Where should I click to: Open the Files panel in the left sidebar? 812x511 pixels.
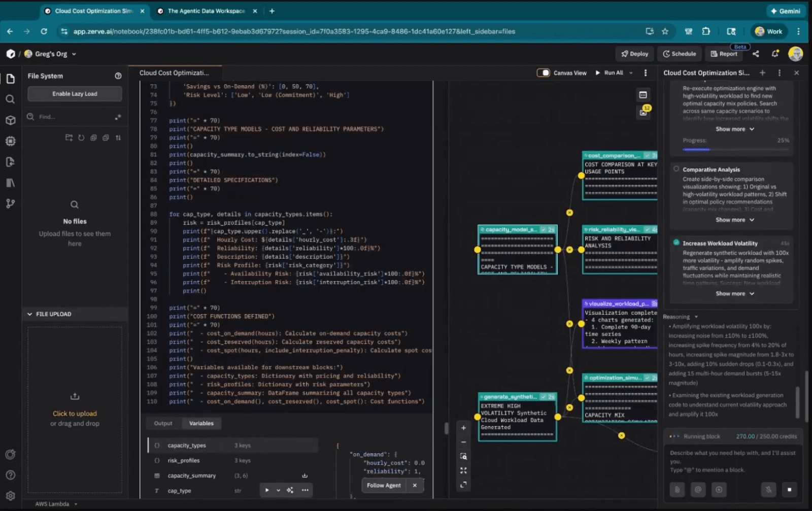coord(10,78)
